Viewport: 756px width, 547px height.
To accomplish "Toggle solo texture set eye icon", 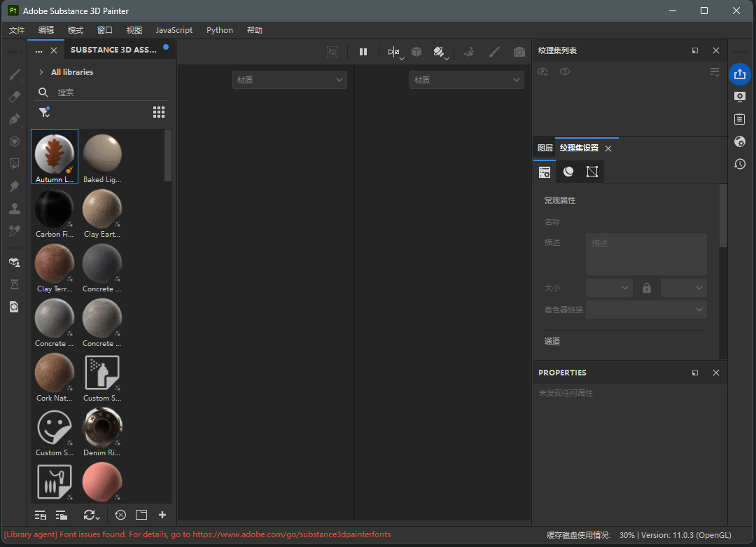I will pyautogui.click(x=565, y=72).
